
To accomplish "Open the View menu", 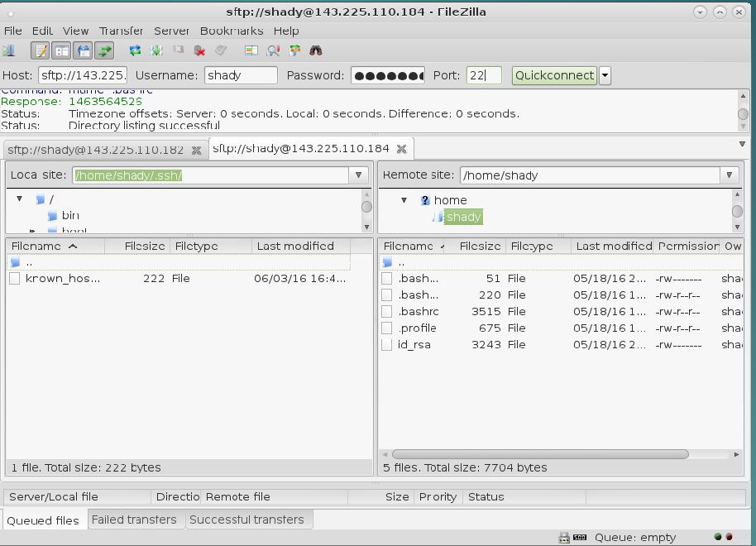I will [76, 31].
